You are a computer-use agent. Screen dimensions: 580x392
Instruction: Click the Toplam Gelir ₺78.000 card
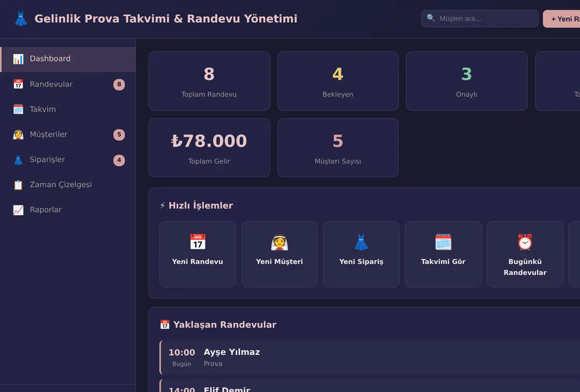click(209, 148)
